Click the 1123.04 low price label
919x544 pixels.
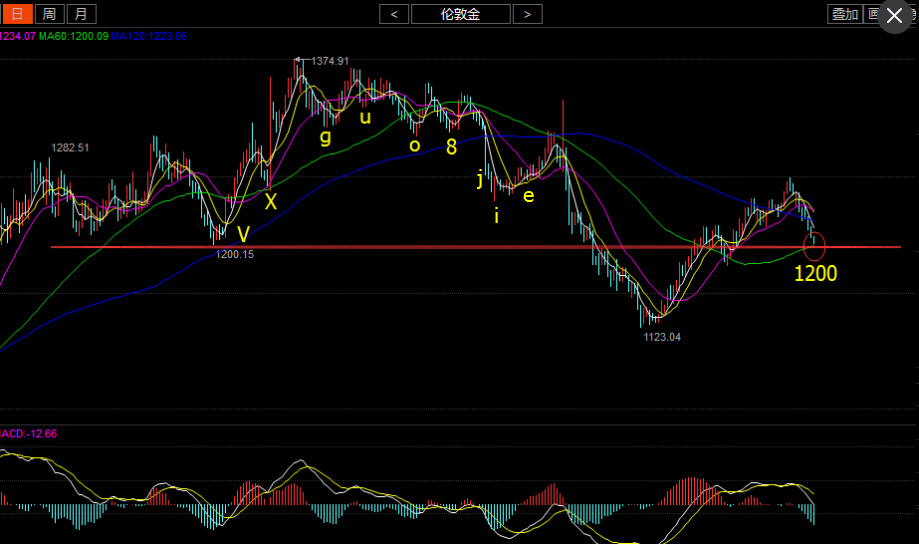tap(661, 337)
